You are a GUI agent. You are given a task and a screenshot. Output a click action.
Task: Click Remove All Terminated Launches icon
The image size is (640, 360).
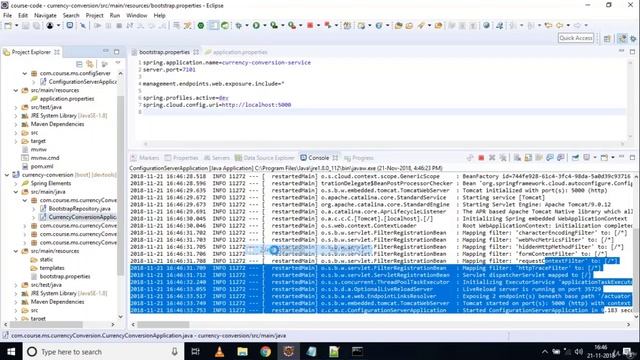(x=503, y=158)
